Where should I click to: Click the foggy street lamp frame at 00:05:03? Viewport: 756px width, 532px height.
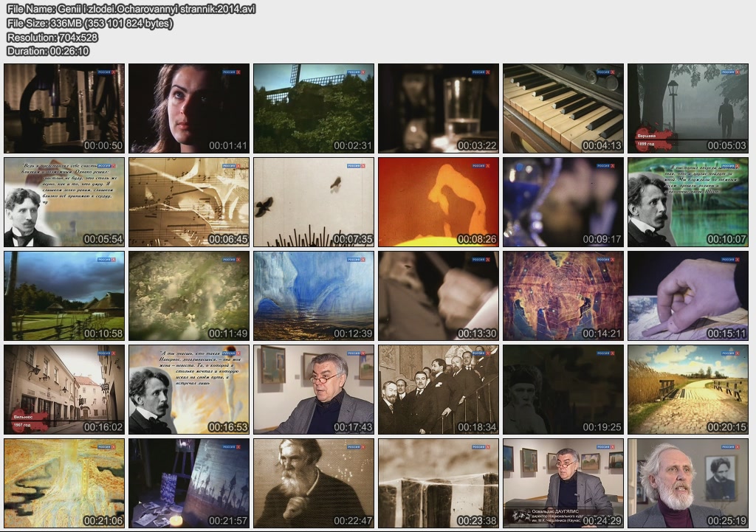coord(688,108)
